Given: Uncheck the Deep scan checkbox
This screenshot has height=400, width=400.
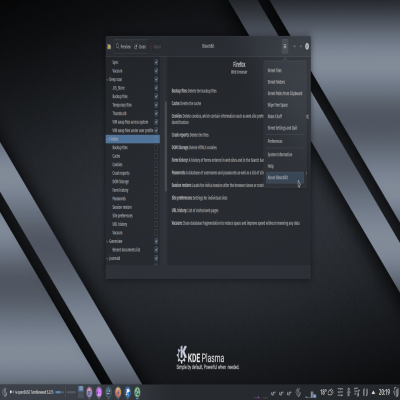Looking at the screenshot, I should point(156,79).
